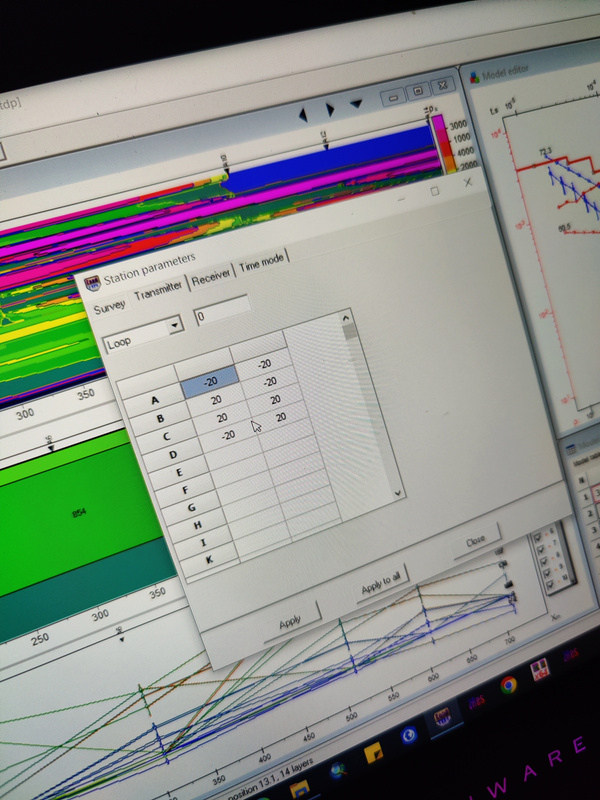Click the Apply to all button
Viewport: 600px width, 800px height.
tap(382, 584)
